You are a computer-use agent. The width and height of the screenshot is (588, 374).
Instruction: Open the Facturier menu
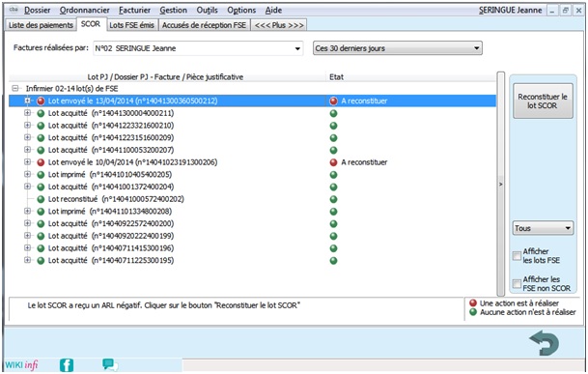[x=134, y=10]
